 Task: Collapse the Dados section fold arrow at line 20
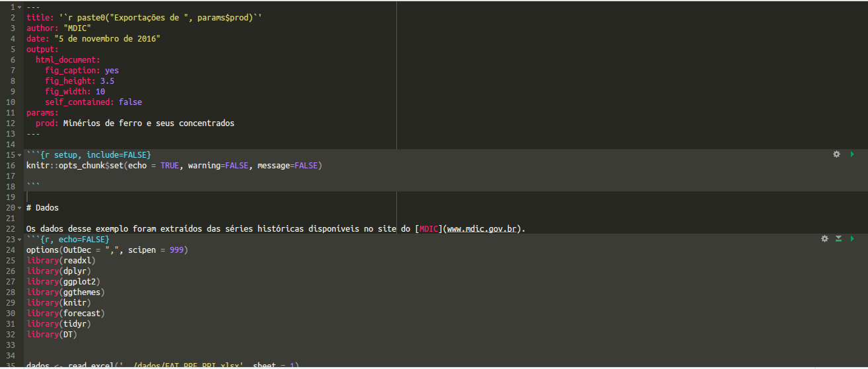click(20, 207)
